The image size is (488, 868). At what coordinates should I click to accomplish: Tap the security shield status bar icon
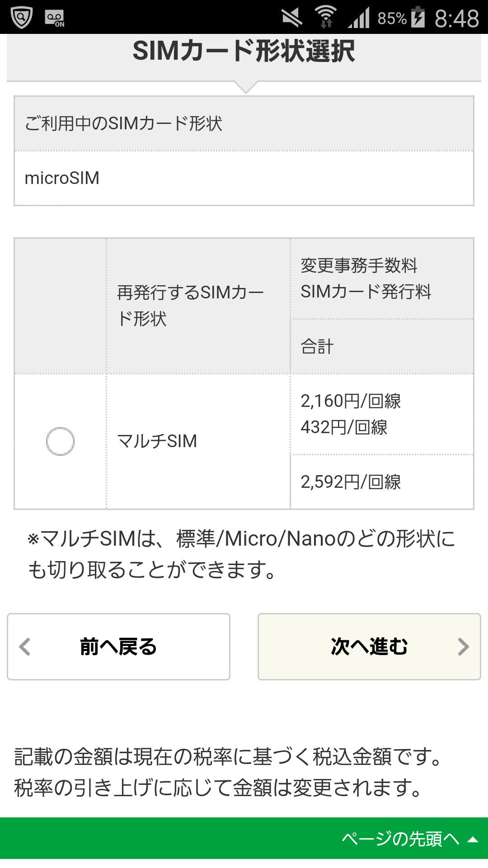[x=21, y=18]
